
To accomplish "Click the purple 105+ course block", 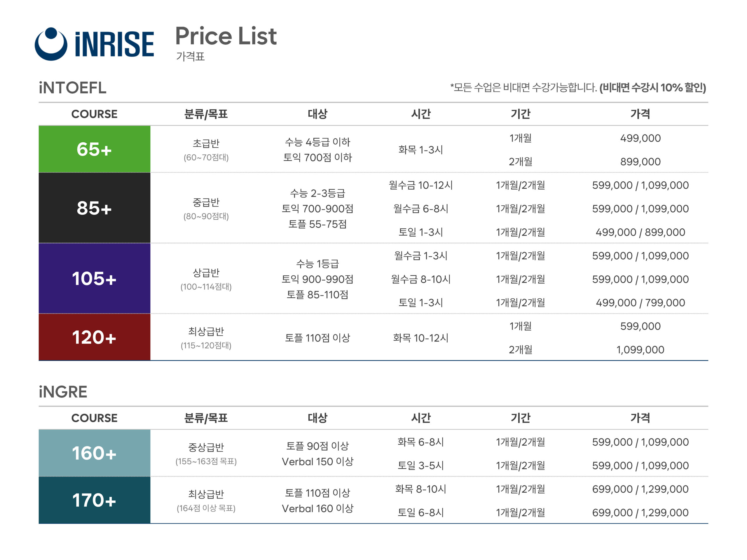I will 94,278.
